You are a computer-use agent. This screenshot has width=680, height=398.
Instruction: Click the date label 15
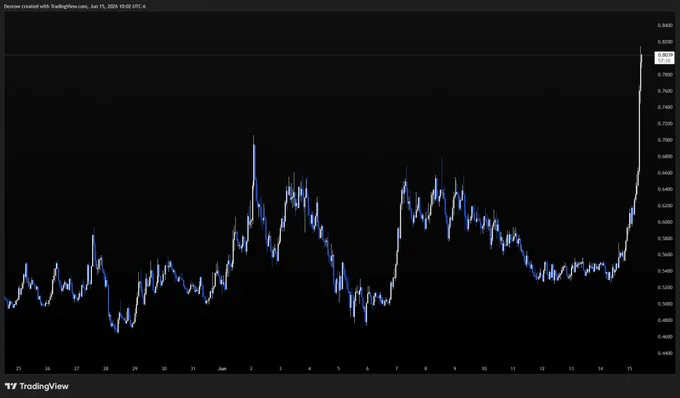630,369
